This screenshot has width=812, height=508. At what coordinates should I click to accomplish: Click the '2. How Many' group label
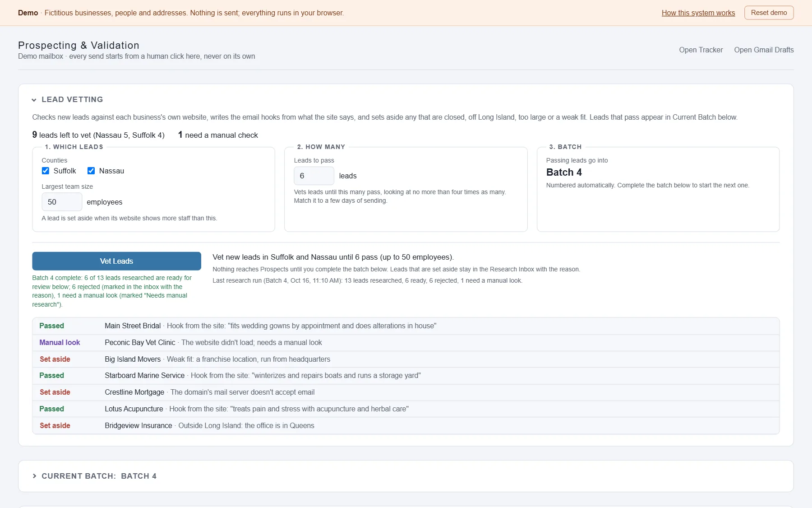click(321, 147)
